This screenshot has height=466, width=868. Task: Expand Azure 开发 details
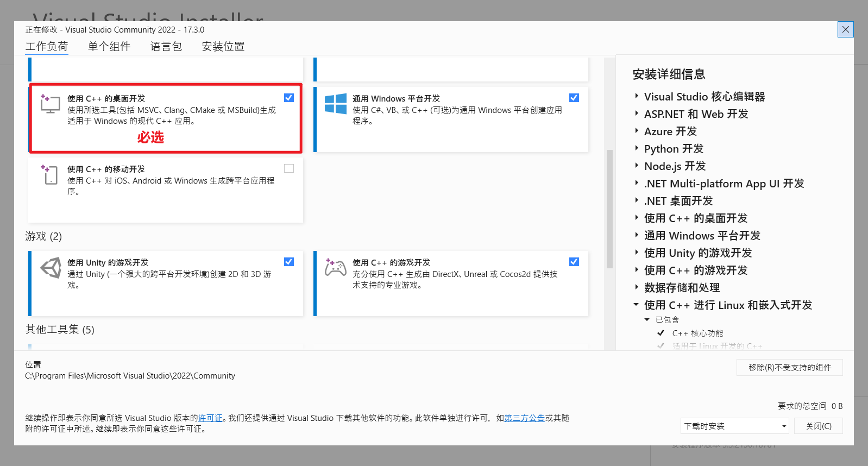pos(637,131)
